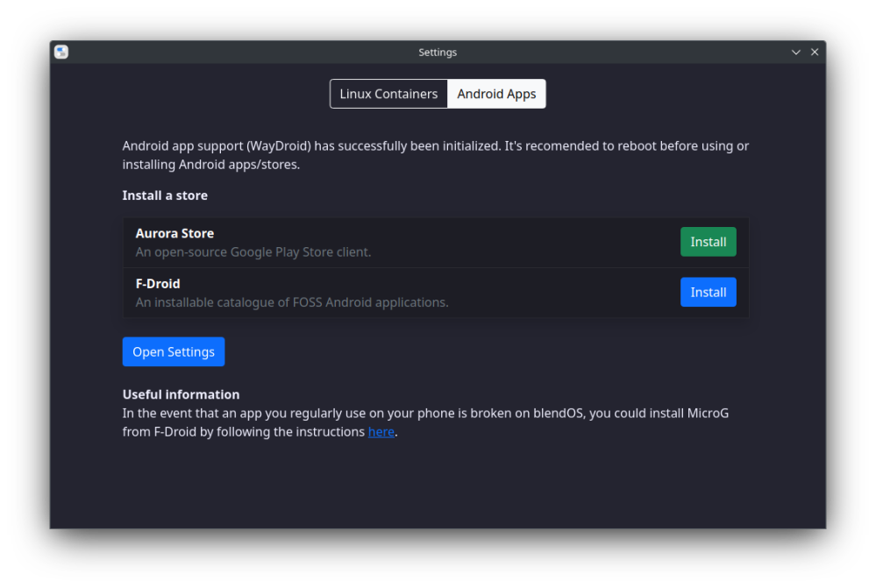The width and height of the screenshot is (876, 588).
Task: Select the Android Apps tab
Action: pos(496,94)
